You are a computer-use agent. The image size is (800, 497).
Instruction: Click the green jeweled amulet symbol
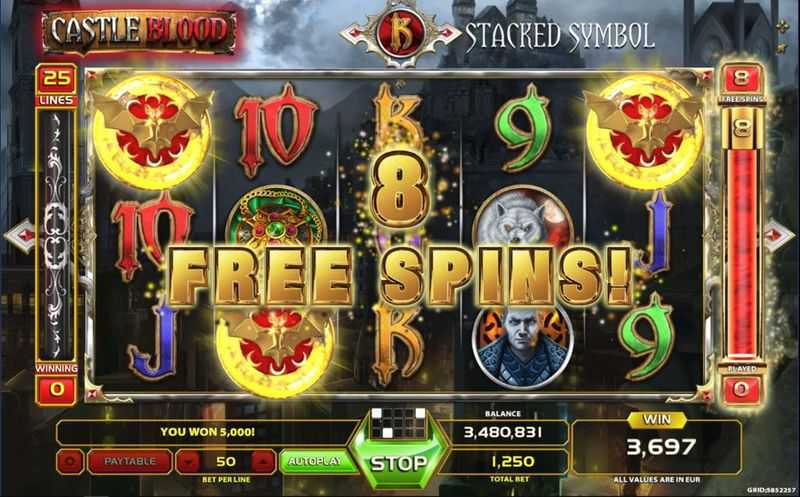click(276, 219)
